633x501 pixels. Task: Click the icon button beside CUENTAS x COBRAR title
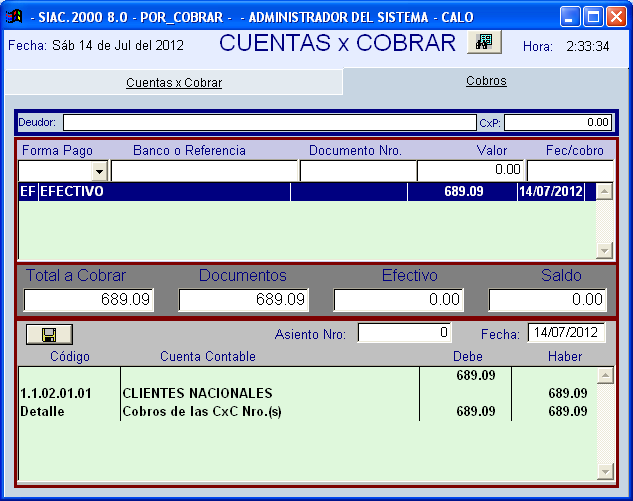click(x=484, y=42)
